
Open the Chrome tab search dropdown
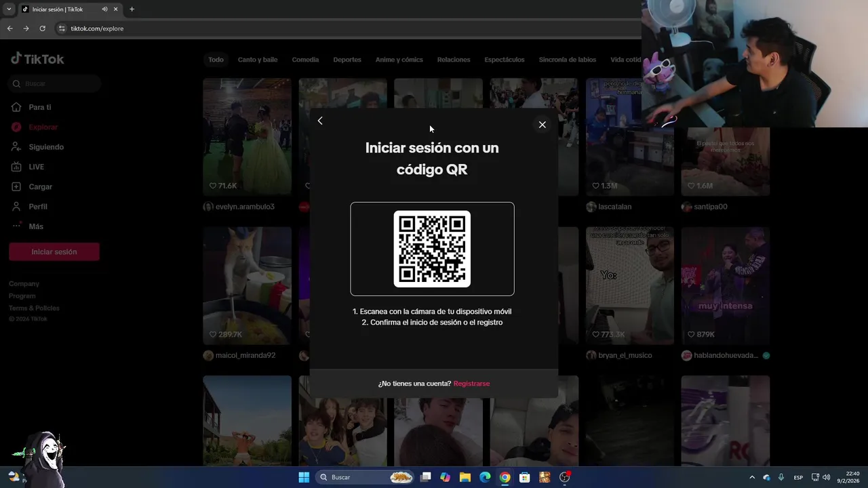(8, 9)
